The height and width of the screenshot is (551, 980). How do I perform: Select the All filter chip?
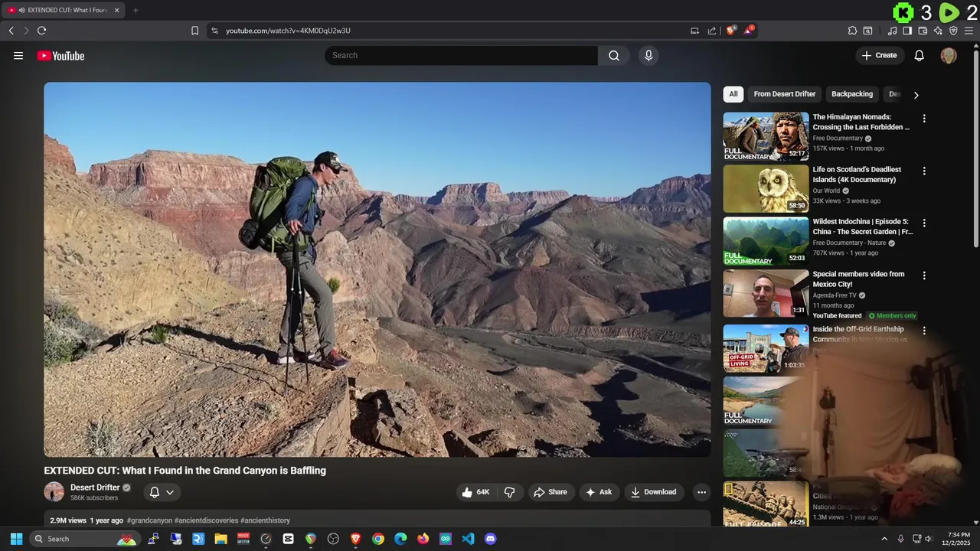(733, 94)
